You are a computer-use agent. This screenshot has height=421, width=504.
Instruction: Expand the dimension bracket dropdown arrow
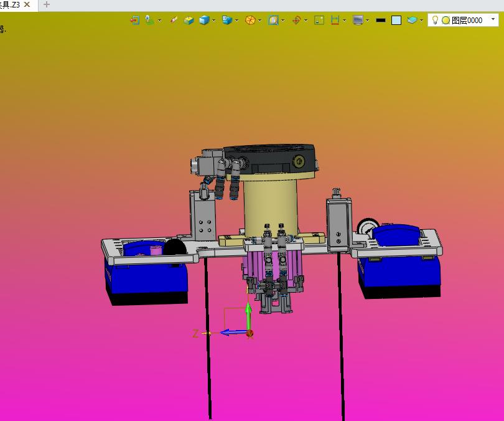[x=345, y=21]
